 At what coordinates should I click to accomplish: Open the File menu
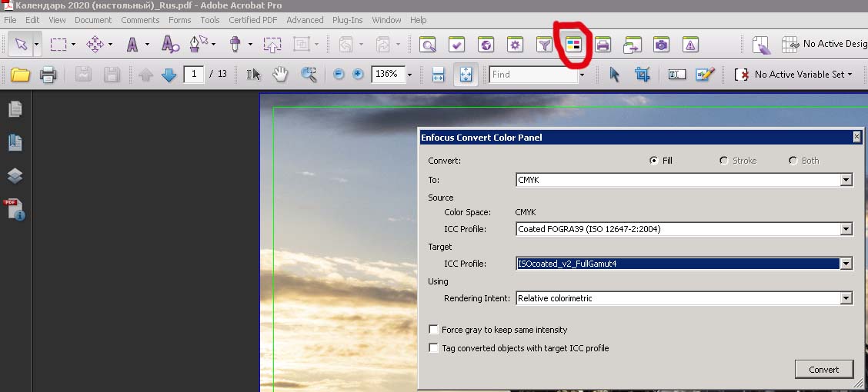10,20
